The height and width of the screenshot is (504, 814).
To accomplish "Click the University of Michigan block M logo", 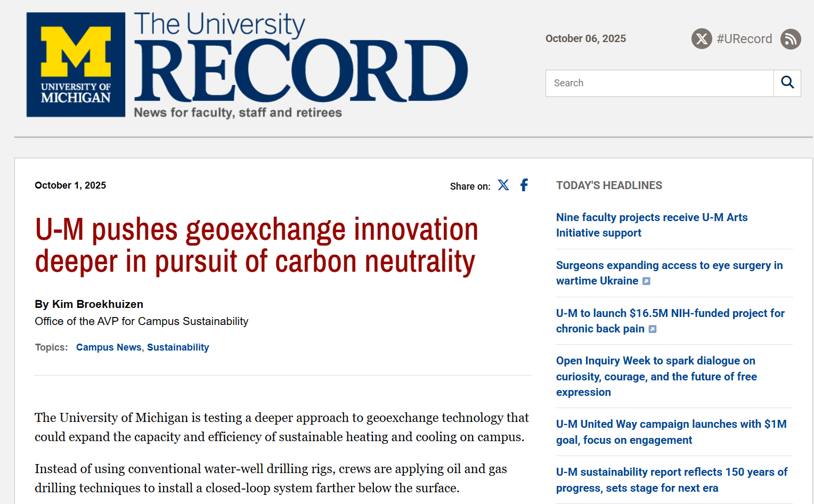I will pos(76,64).
